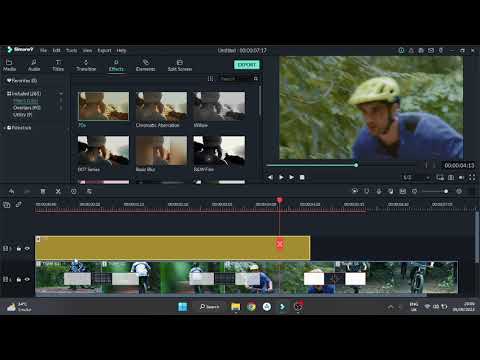This screenshot has height=360, width=480.
Task: Click the render preview display icon
Action: pyautogui.click(x=440, y=177)
